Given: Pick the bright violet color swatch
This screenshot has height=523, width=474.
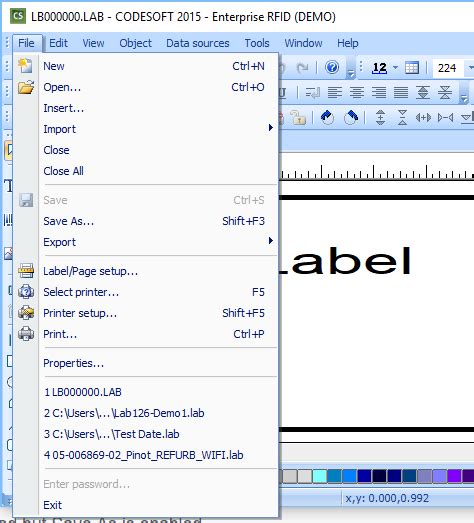Looking at the screenshot, I should [454, 476].
